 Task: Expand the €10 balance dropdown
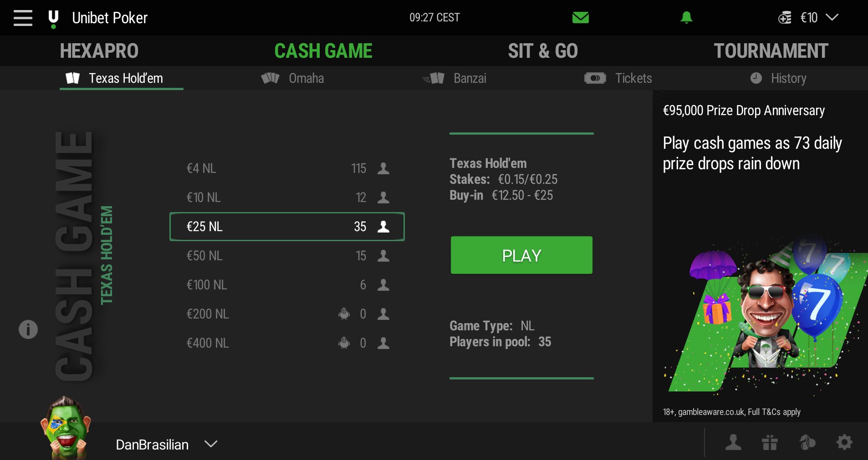pyautogui.click(x=832, y=18)
